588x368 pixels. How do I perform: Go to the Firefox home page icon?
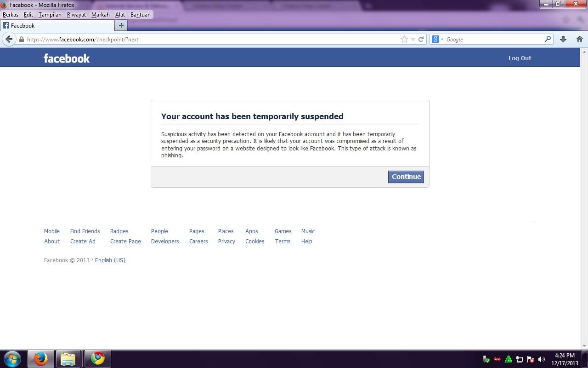coord(580,39)
